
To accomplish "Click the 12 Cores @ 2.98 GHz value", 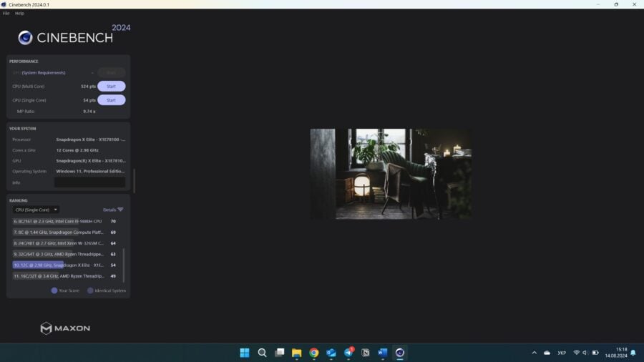I will click(77, 150).
